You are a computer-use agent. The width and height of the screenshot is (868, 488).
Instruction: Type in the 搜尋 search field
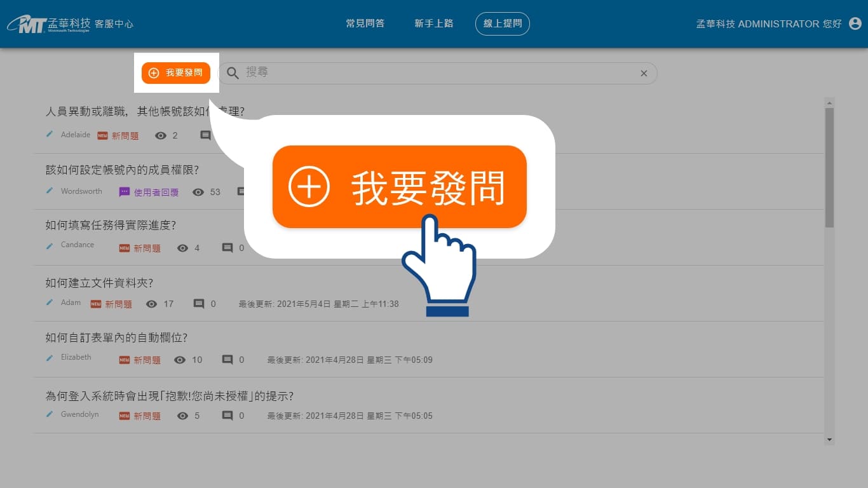432,73
